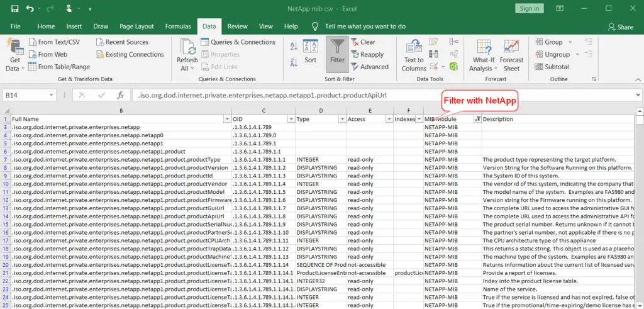The height and width of the screenshot is (309, 644).
Task: Expand the Refresh All dropdown arrow
Action: [192, 69]
